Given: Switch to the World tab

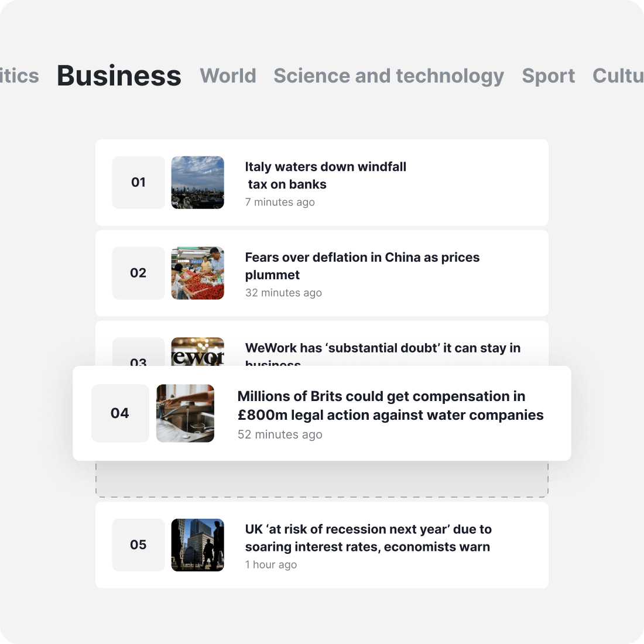Looking at the screenshot, I should point(228,76).
